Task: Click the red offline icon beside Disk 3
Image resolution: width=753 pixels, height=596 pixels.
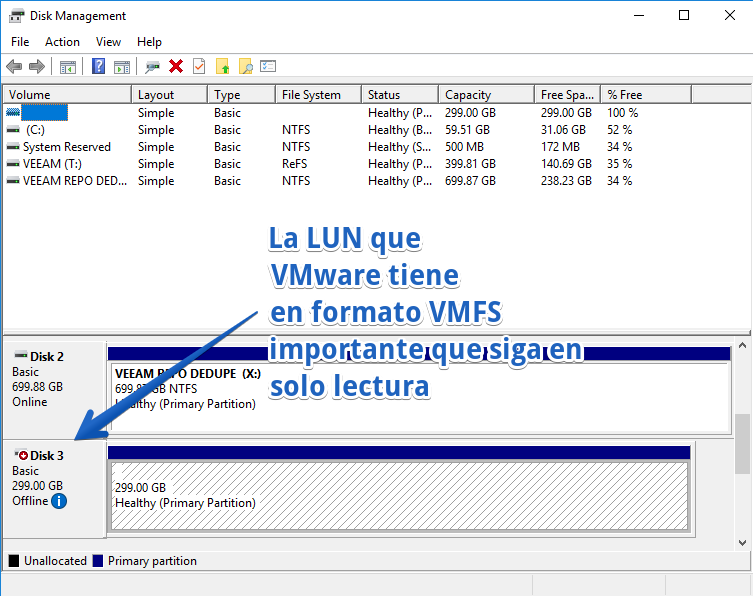Action: tap(21, 454)
